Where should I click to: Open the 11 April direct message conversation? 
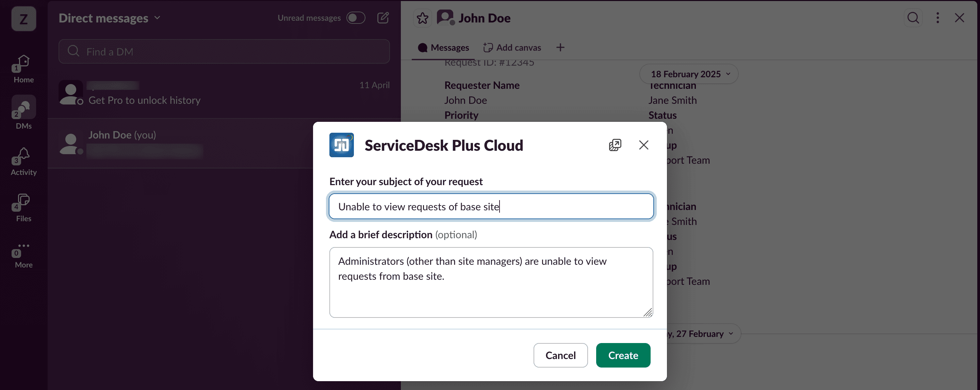[224, 94]
